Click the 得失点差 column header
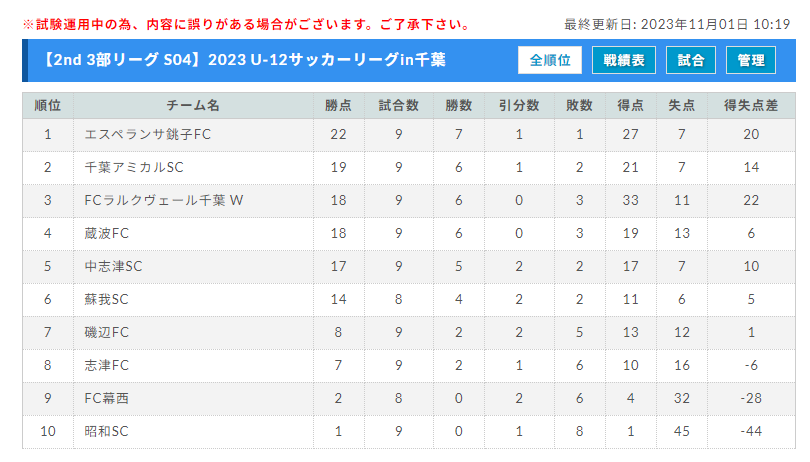810x462 pixels. (751, 105)
